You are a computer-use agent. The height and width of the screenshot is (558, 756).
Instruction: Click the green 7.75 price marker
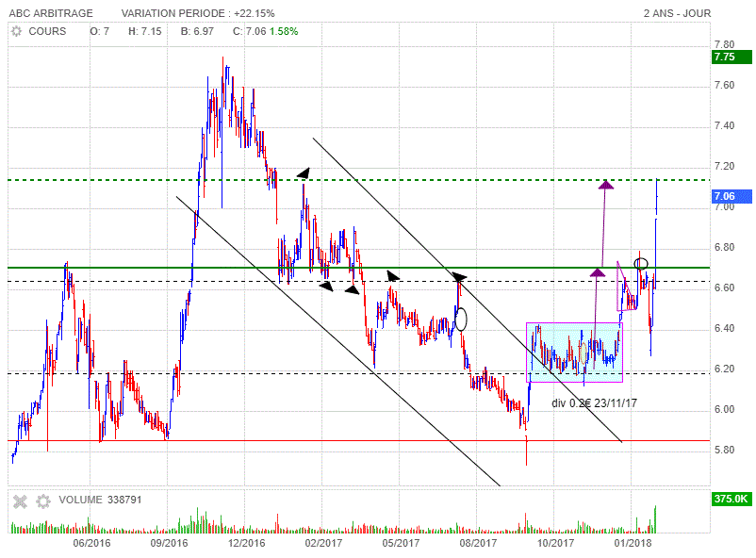pos(731,57)
